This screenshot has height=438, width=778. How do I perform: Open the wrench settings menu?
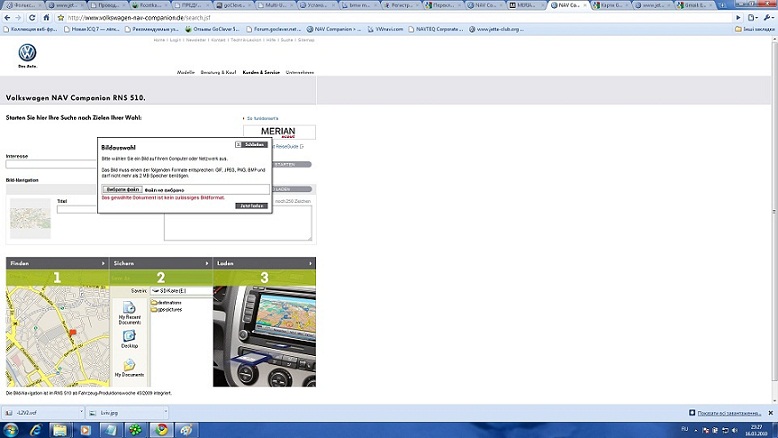click(768, 17)
